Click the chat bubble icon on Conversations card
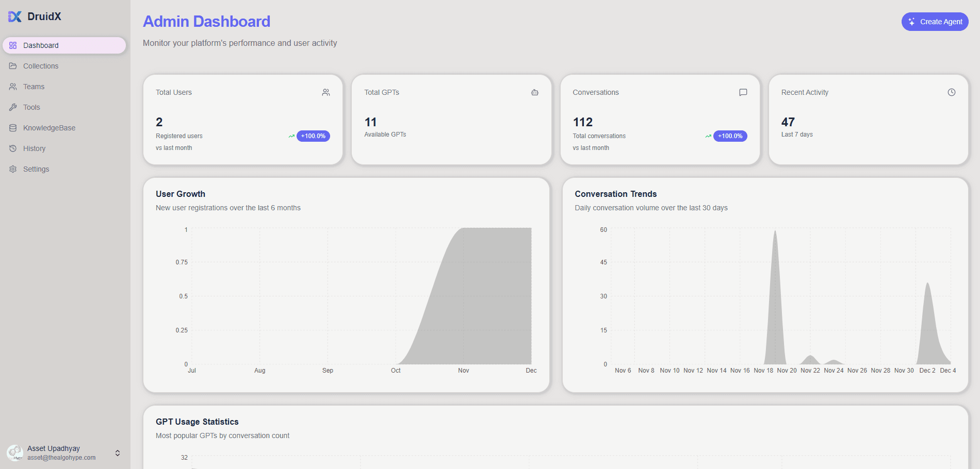This screenshot has width=980, height=469. tap(743, 92)
